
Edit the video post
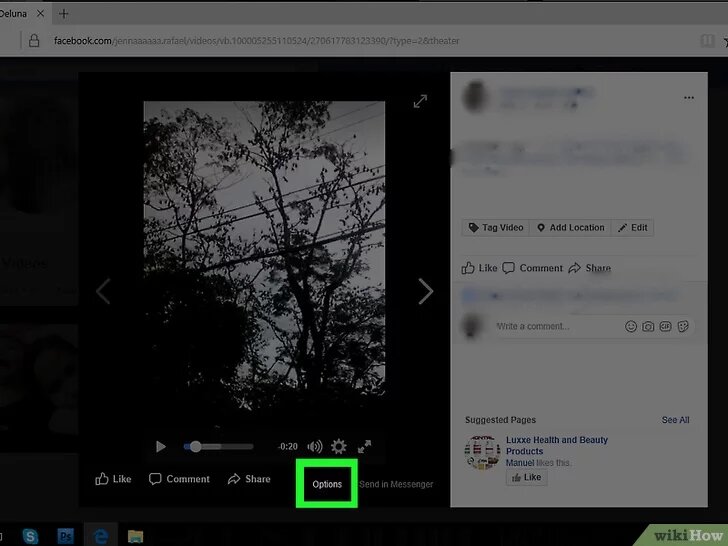pos(632,228)
